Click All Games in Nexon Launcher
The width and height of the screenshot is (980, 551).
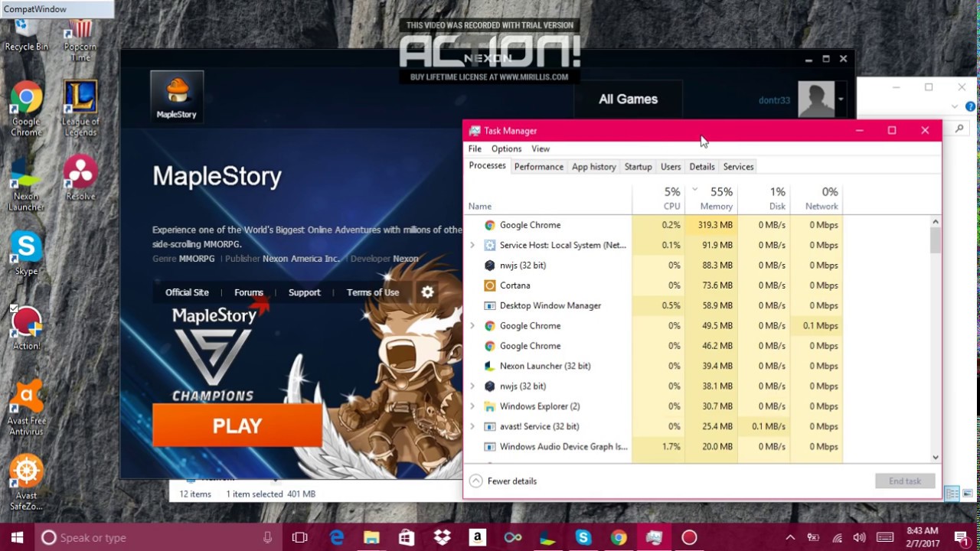click(x=628, y=99)
